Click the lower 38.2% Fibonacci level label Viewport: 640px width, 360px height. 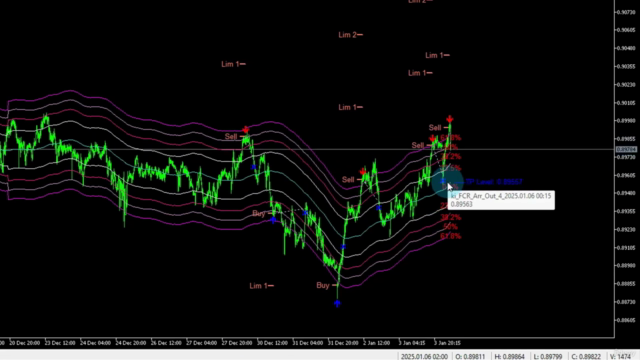coord(451,217)
